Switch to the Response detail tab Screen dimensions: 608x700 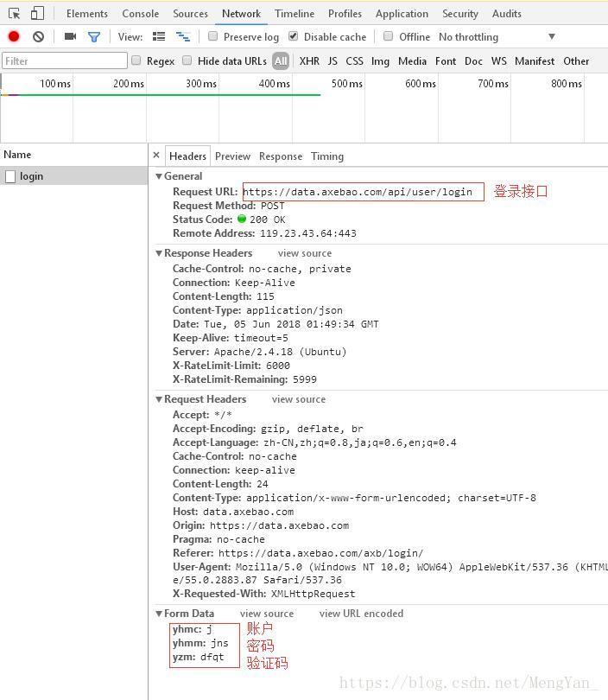[x=281, y=156]
